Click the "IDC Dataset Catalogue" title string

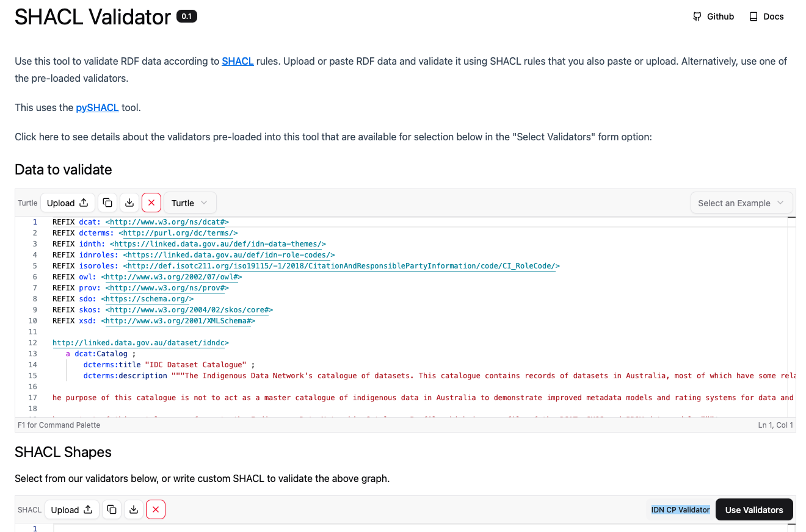(x=197, y=365)
